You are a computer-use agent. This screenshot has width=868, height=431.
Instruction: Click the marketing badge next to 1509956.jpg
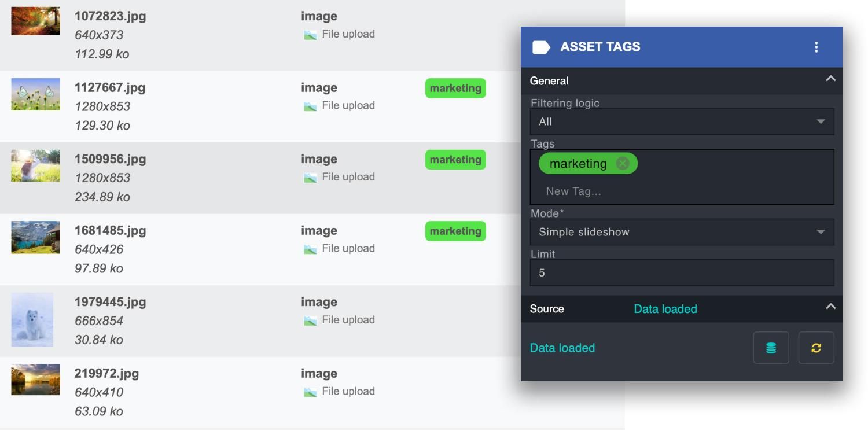tap(455, 159)
